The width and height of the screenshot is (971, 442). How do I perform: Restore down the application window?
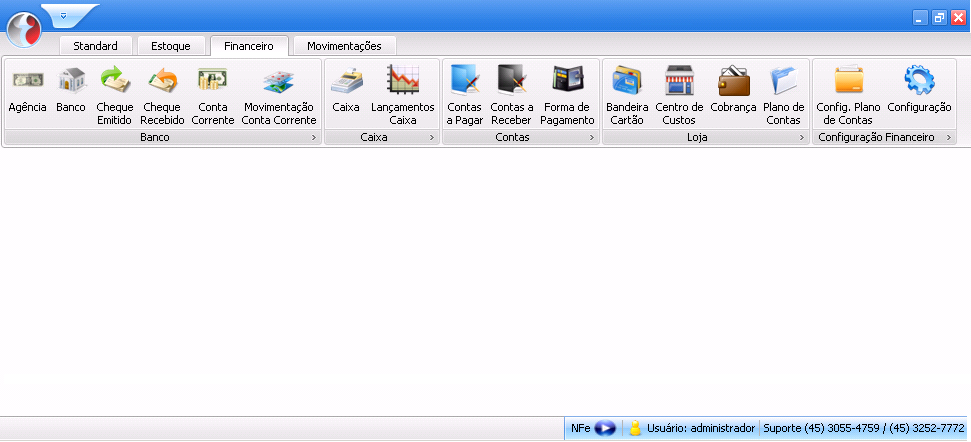[x=939, y=18]
